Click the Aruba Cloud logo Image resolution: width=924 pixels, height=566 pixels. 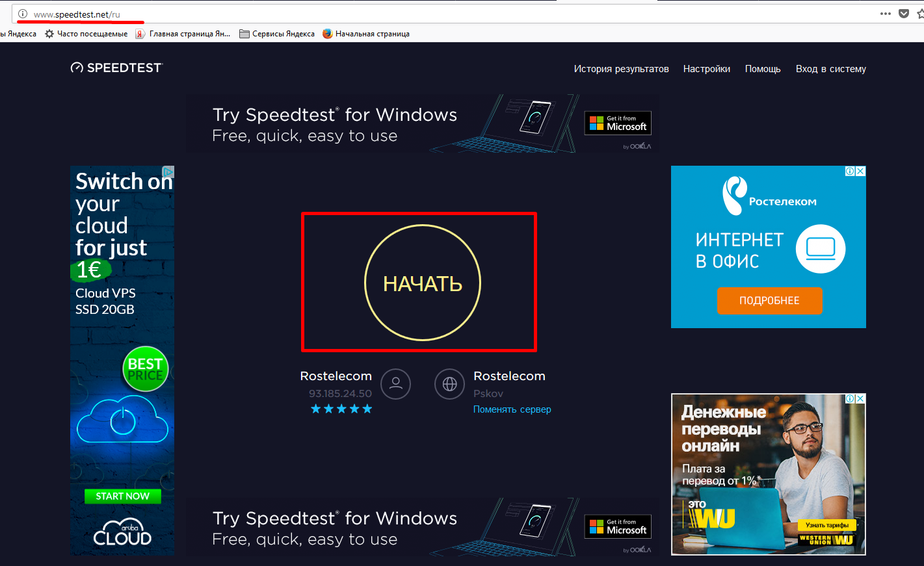point(122,532)
